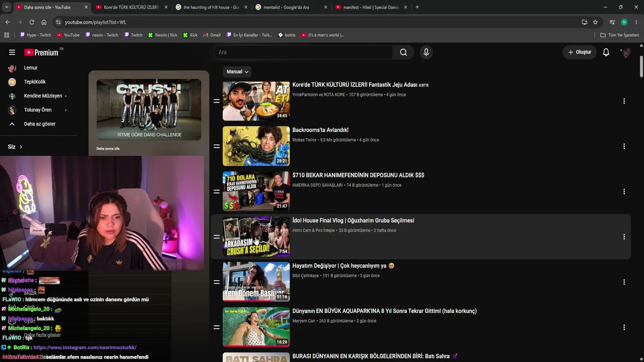This screenshot has height=362, width=644.
Task: Click the YouTube search magnifier button
Action: pos(404,52)
